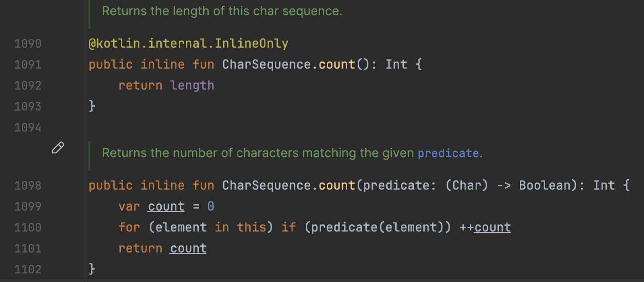Place caret on the length property
This screenshot has height=282, width=644.
(x=192, y=86)
